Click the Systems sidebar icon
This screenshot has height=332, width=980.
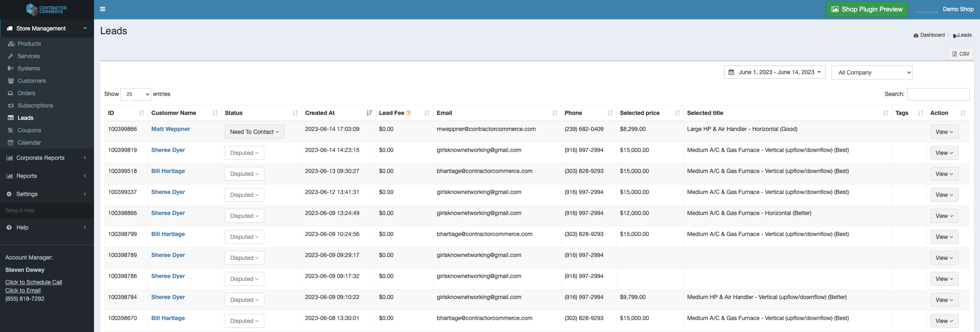click(x=11, y=68)
